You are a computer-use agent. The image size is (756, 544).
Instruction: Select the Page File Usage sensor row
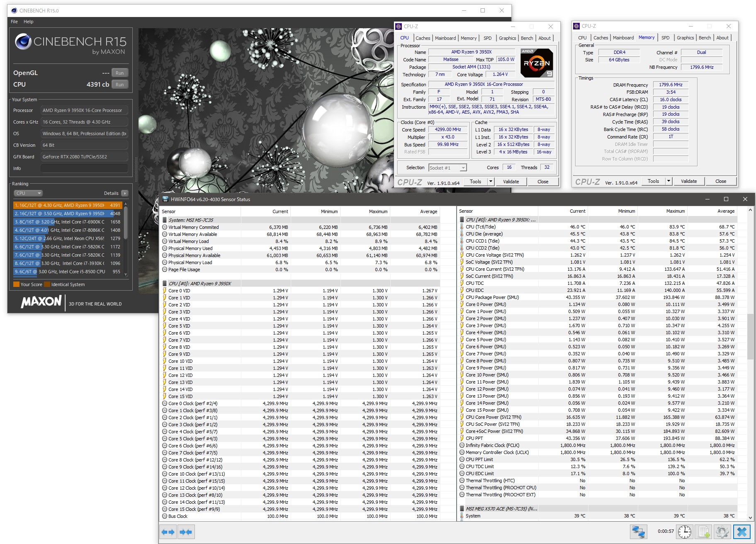[x=301, y=270]
